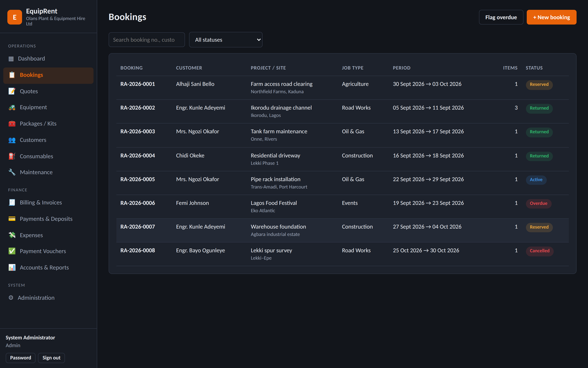Image resolution: width=588 pixels, height=368 pixels.
Task: Click the Consumables fuel pump icon
Action: [x=12, y=156]
